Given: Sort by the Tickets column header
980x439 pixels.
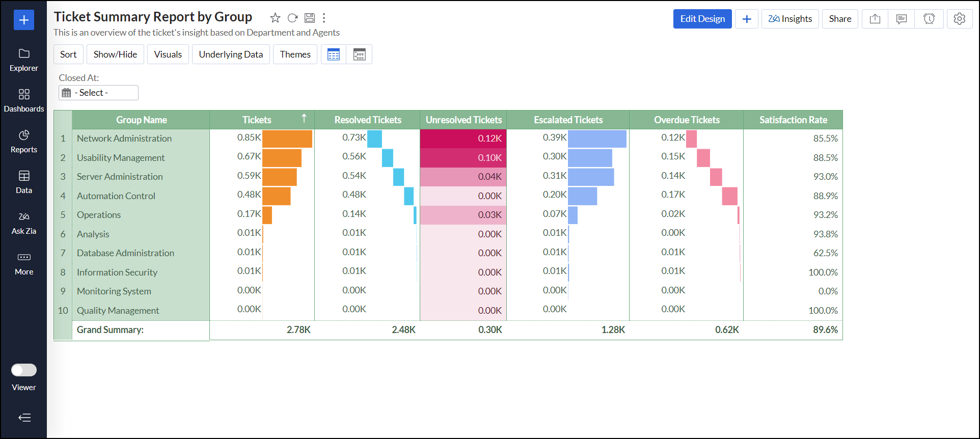Looking at the screenshot, I should [257, 120].
